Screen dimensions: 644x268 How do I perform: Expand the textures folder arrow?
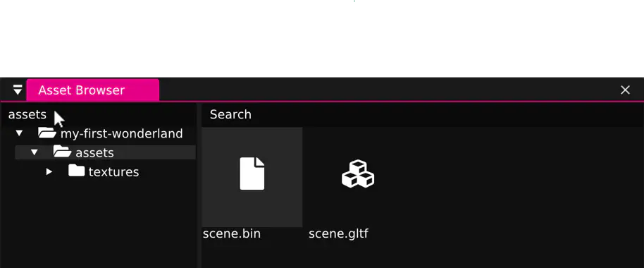click(49, 171)
